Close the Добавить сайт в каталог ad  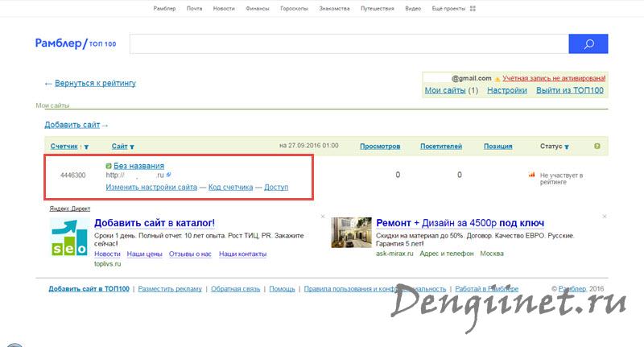pos(323,216)
